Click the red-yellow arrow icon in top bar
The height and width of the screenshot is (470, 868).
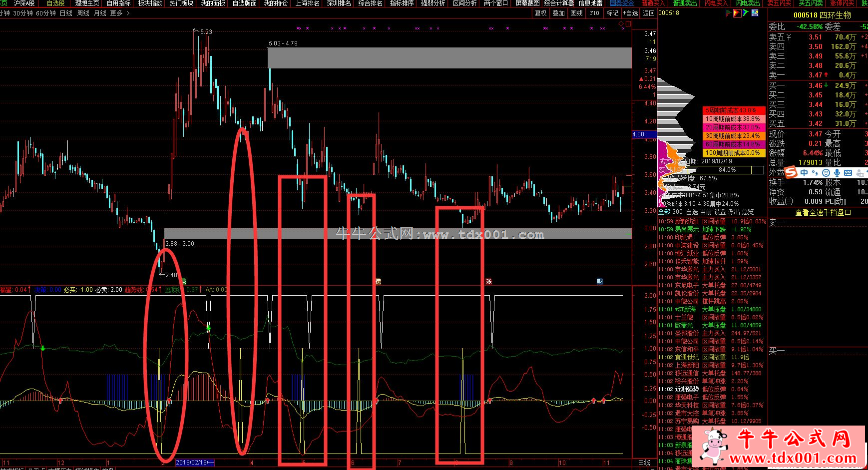737,13
